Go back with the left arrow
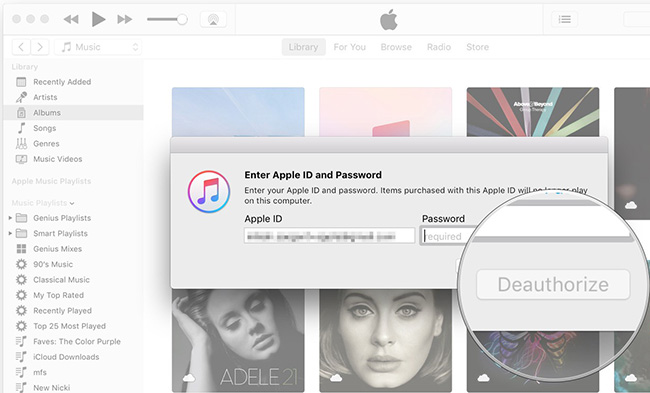 click(x=21, y=47)
